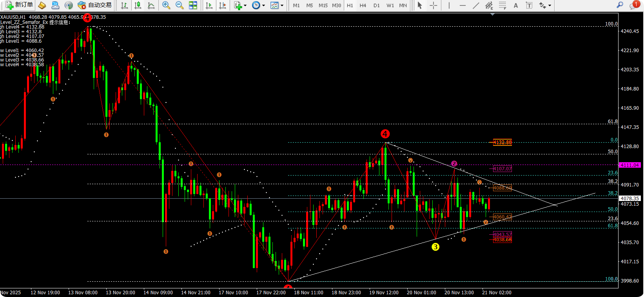Toggle AutoTrading (自动交易) button
Viewport: 644px width, 297px height.
[x=94, y=5]
